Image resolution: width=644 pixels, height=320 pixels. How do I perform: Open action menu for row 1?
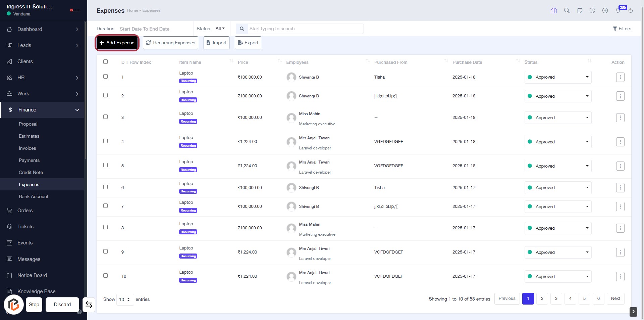[x=620, y=77]
